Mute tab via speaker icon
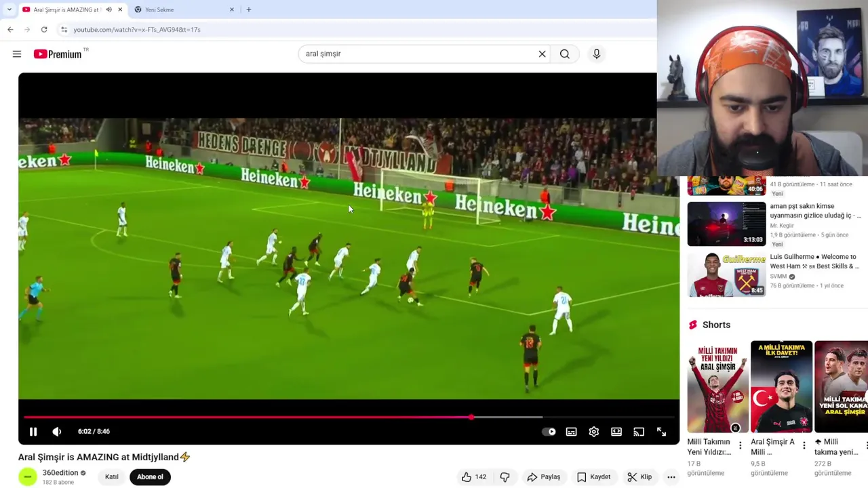Viewport: 868px width, 488px height. [x=108, y=9]
